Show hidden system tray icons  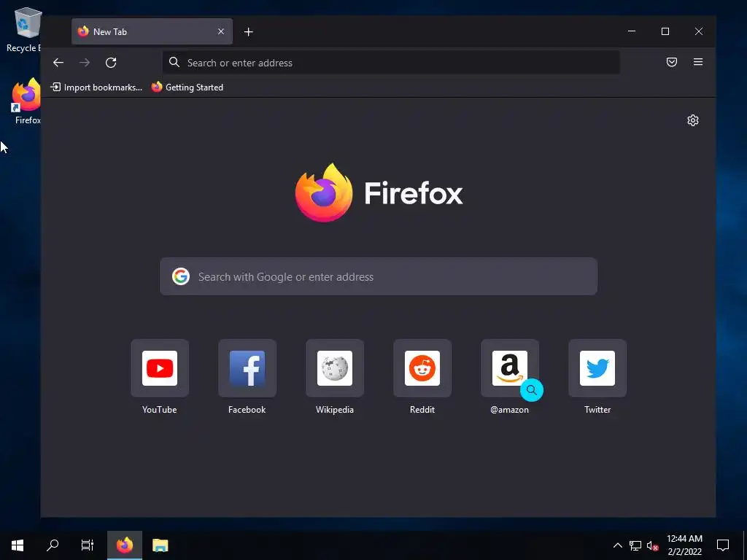tap(617, 545)
